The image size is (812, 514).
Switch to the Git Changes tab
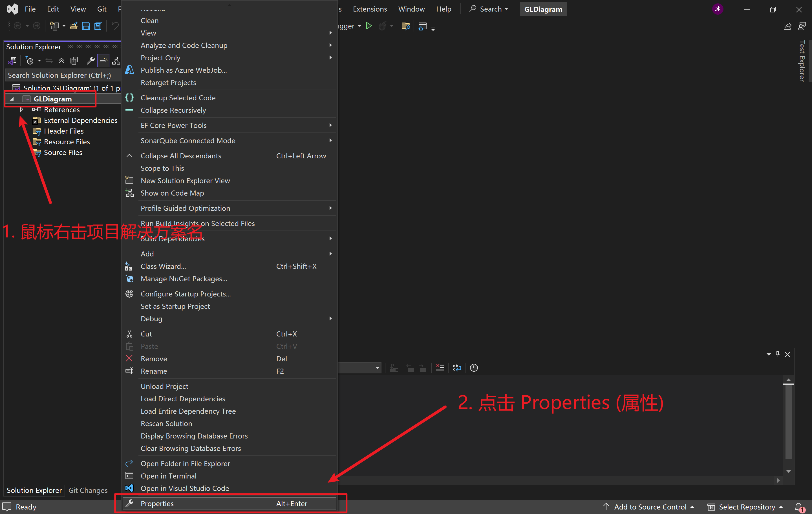pyautogui.click(x=88, y=490)
